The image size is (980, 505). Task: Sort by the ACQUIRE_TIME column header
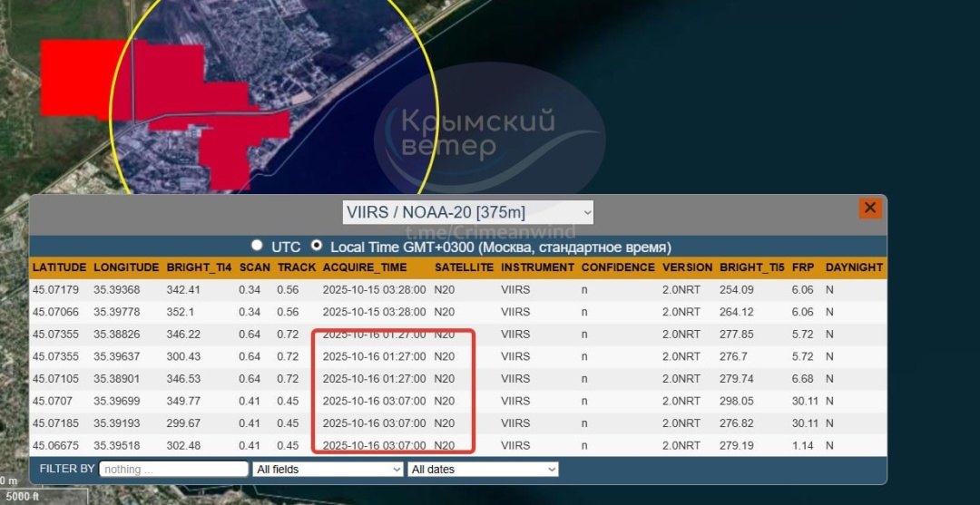(x=365, y=267)
